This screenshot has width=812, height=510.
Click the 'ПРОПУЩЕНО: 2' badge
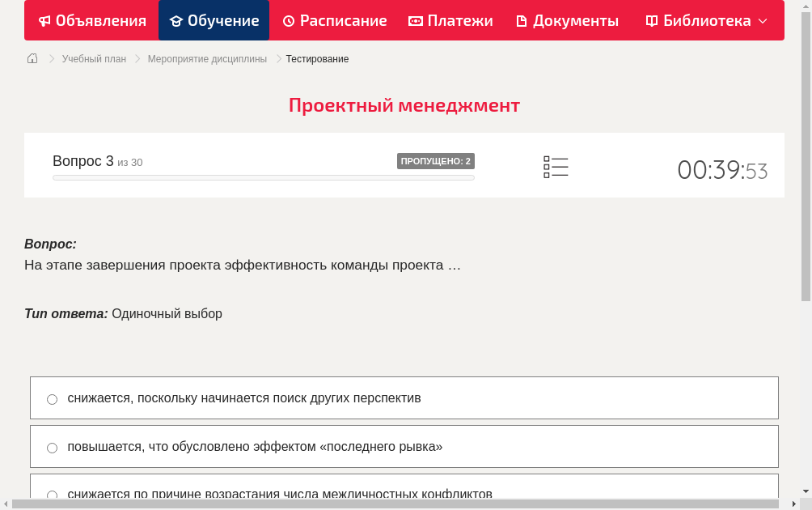pos(435,160)
